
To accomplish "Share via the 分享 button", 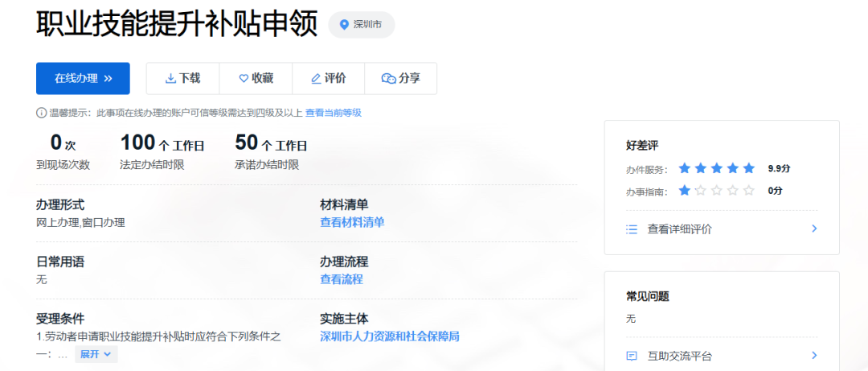I will 401,78.
